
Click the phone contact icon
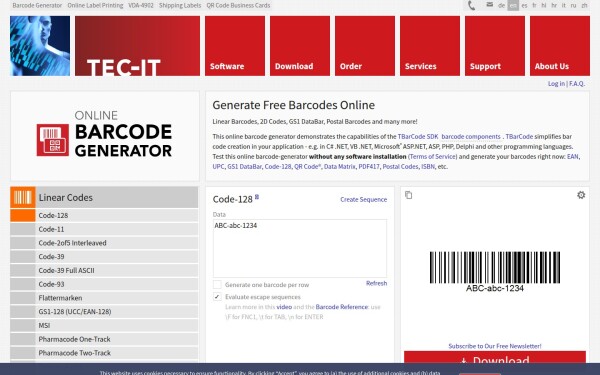pyautogui.click(x=471, y=5)
